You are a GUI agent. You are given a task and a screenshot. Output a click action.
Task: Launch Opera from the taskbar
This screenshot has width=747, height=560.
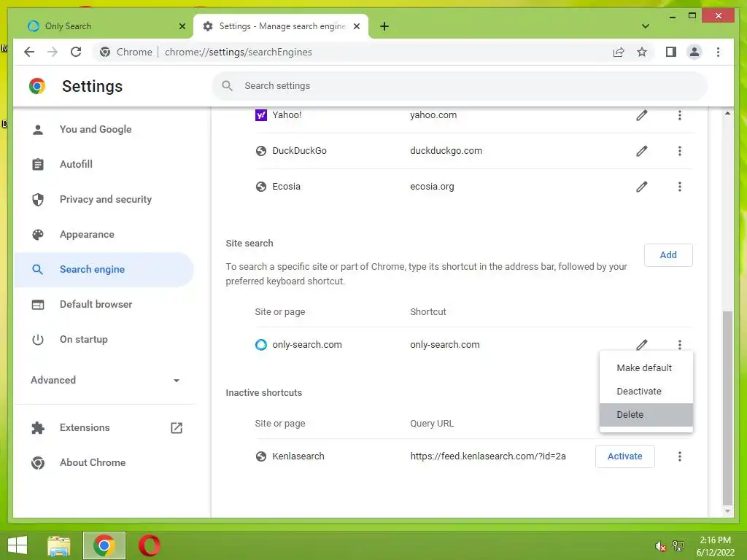(x=149, y=545)
